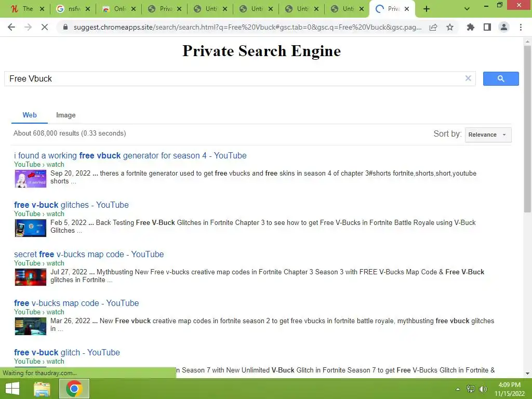Image resolution: width=532 pixels, height=399 pixels.
Task: Click the scrollbar down arrow
Action: [527, 374]
